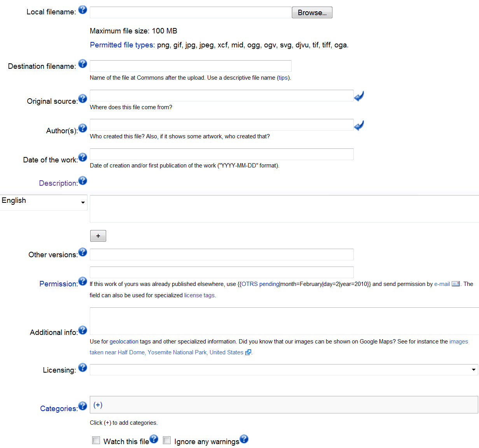Open the English language dropdown
479x448 pixels.
[x=44, y=202]
